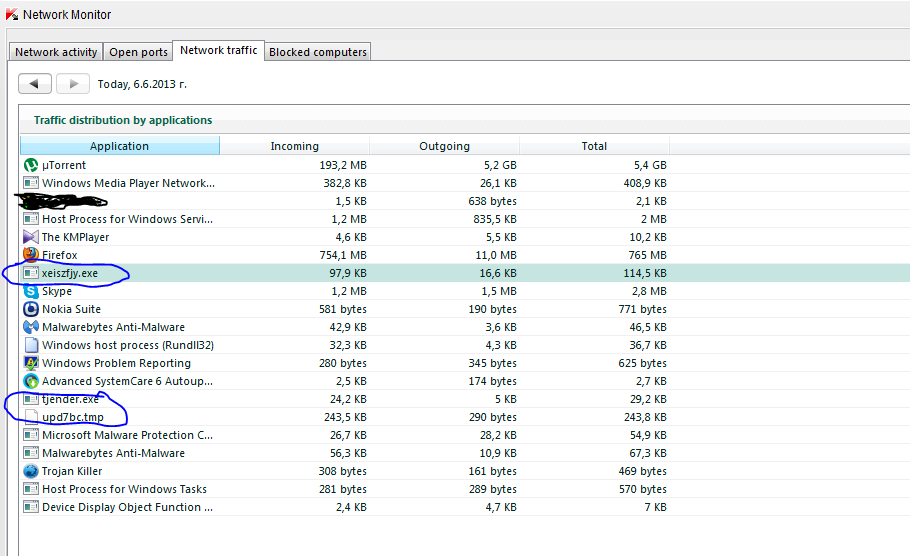Click the Windows Problem Reporting icon

coord(31,363)
